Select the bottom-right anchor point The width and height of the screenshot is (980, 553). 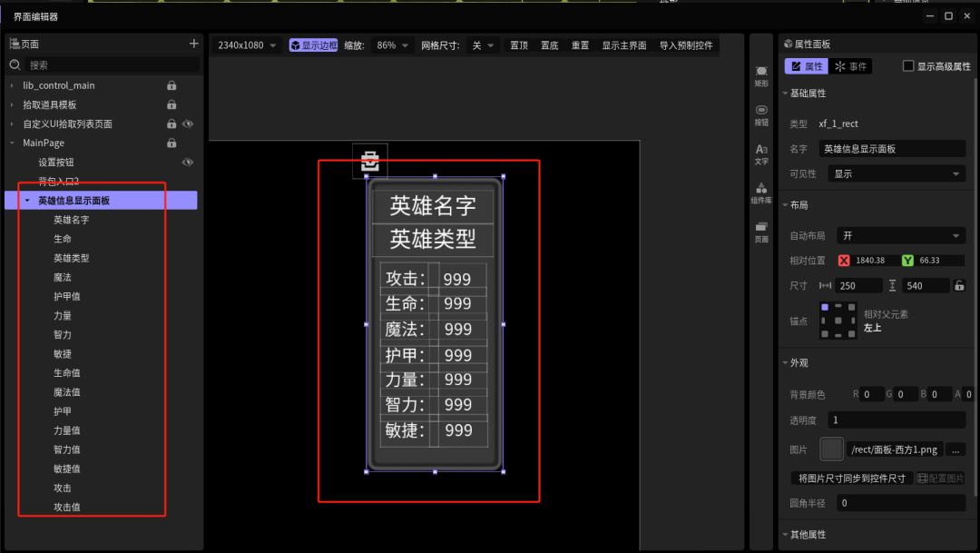pos(851,334)
